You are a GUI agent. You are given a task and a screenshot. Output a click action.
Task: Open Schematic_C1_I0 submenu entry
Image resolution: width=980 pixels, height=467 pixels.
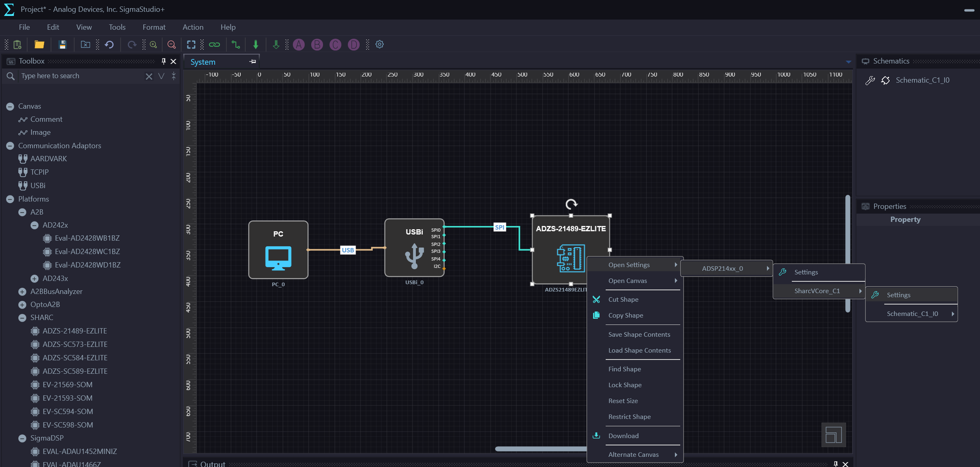(912, 314)
